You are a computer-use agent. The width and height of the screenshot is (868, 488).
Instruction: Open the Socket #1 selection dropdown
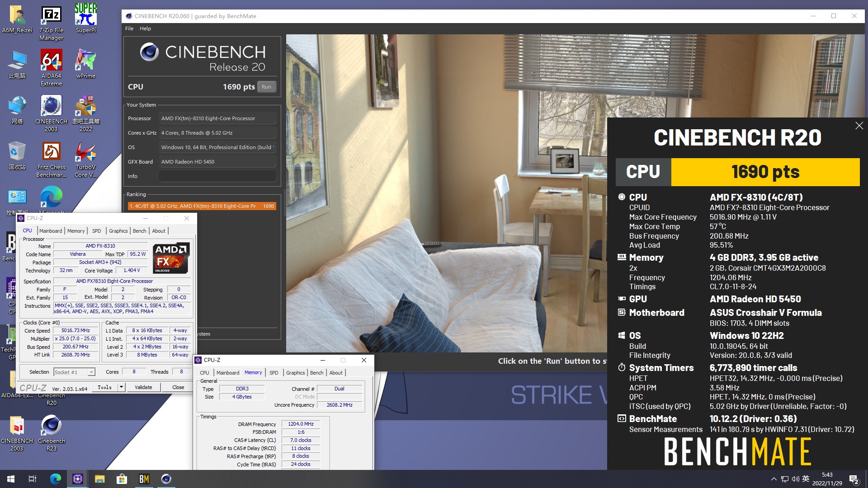(74, 372)
